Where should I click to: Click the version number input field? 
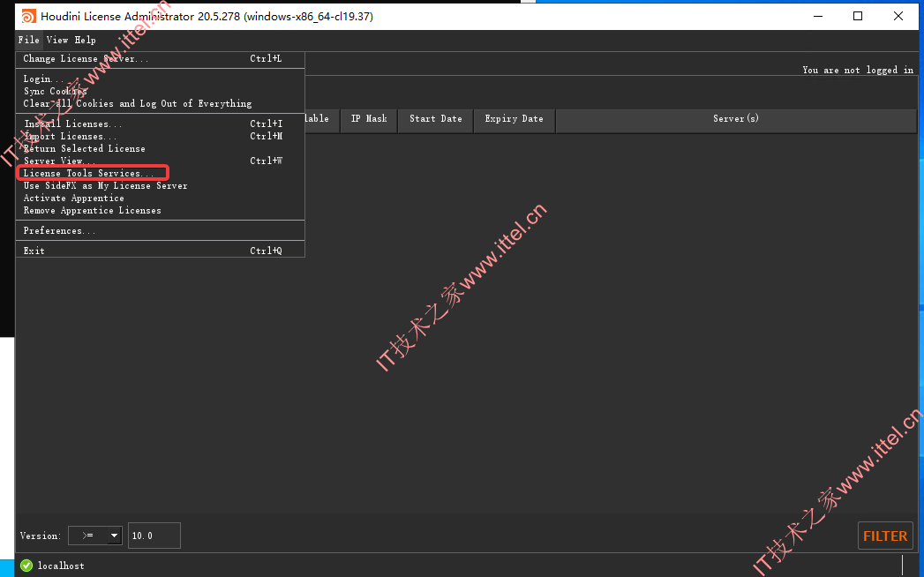pos(154,536)
